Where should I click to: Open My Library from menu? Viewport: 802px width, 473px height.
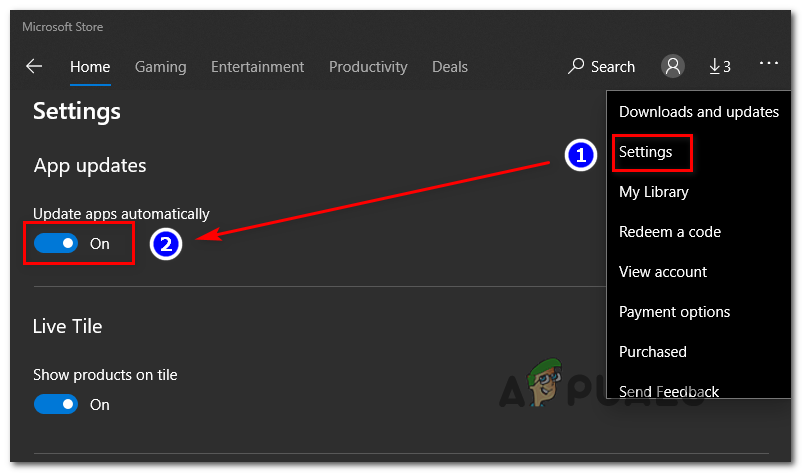(x=654, y=192)
